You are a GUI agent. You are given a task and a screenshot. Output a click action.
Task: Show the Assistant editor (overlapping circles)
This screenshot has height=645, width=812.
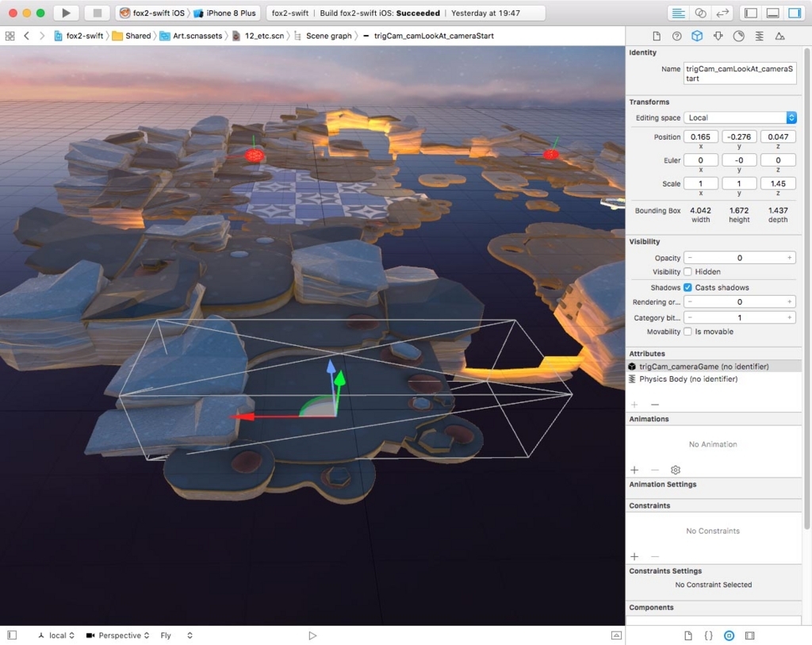[x=700, y=13]
